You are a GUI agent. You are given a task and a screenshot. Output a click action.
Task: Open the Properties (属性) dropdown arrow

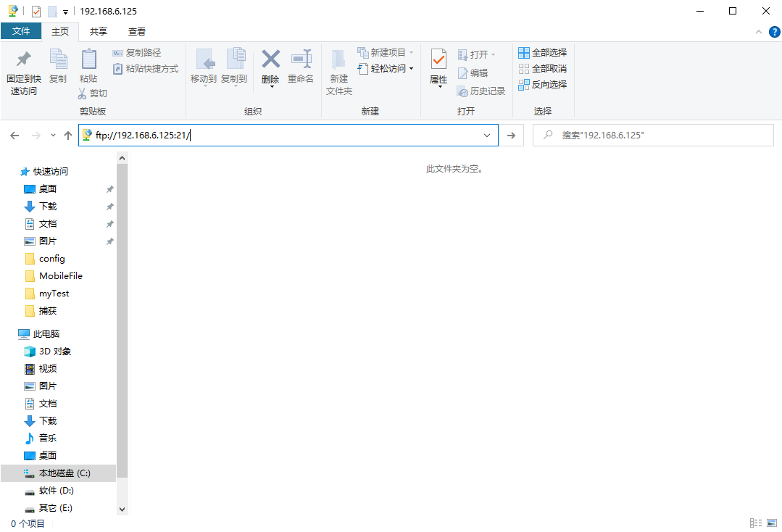click(440, 87)
